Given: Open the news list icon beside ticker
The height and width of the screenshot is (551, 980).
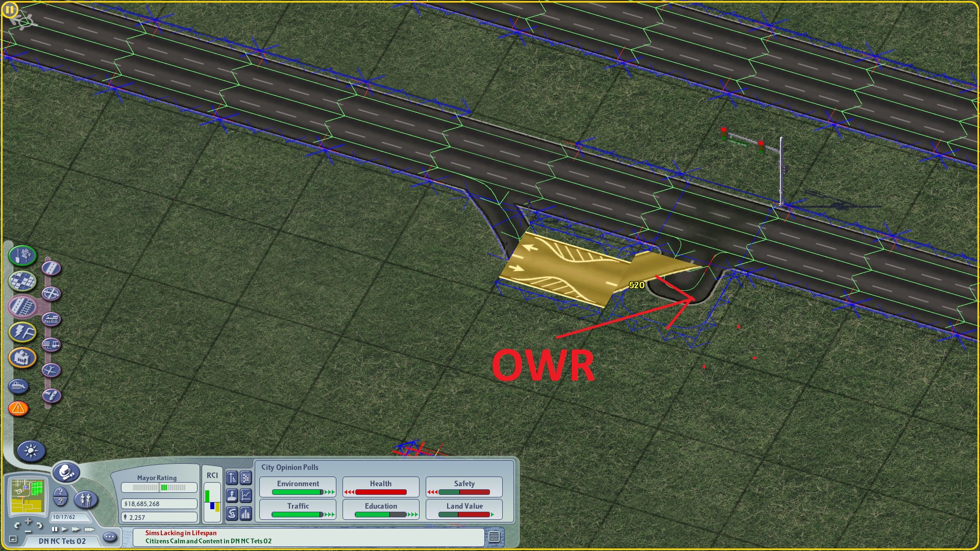Looking at the screenshot, I should point(494,537).
